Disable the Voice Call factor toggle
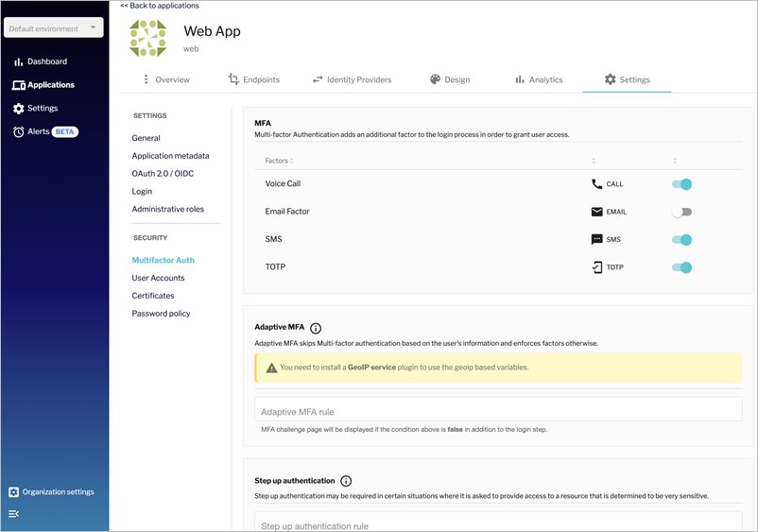The height and width of the screenshot is (532, 758). click(681, 184)
